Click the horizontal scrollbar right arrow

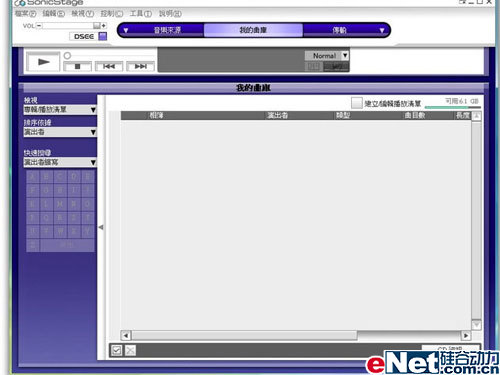click(x=466, y=335)
